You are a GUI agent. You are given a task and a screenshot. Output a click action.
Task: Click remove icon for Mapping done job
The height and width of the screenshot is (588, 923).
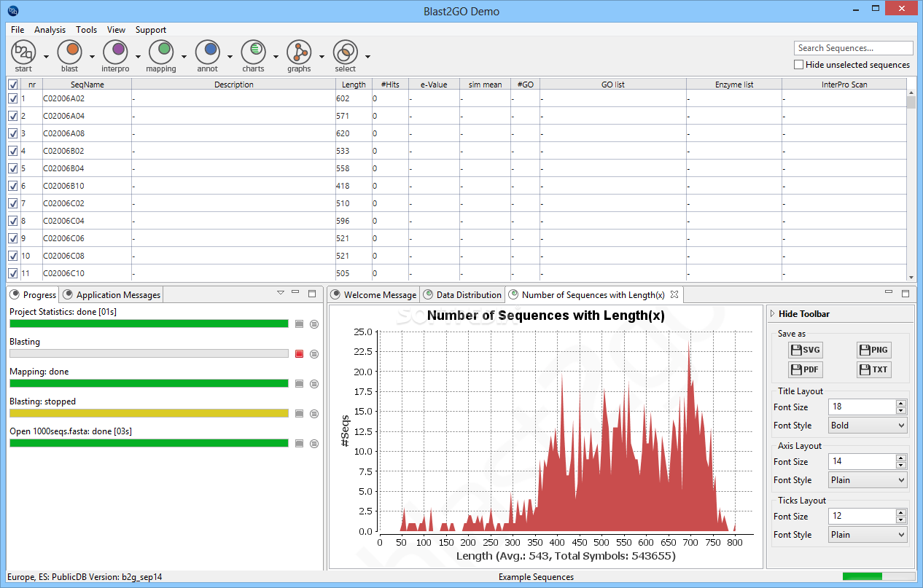(314, 384)
